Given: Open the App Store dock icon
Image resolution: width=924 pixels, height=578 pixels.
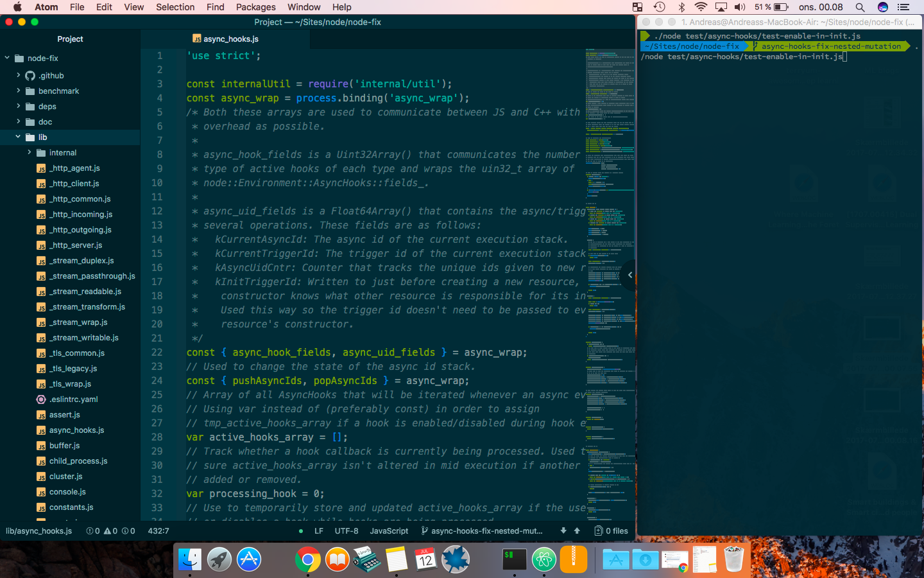Looking at the screenshot, I should [x=249, y=560].
